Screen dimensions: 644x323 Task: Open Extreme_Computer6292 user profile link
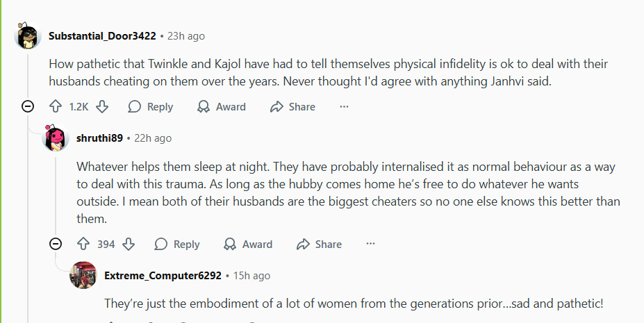point(163,276)
